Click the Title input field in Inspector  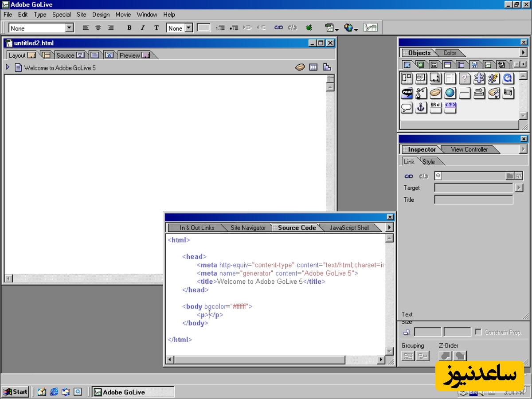tap(473, 200)
